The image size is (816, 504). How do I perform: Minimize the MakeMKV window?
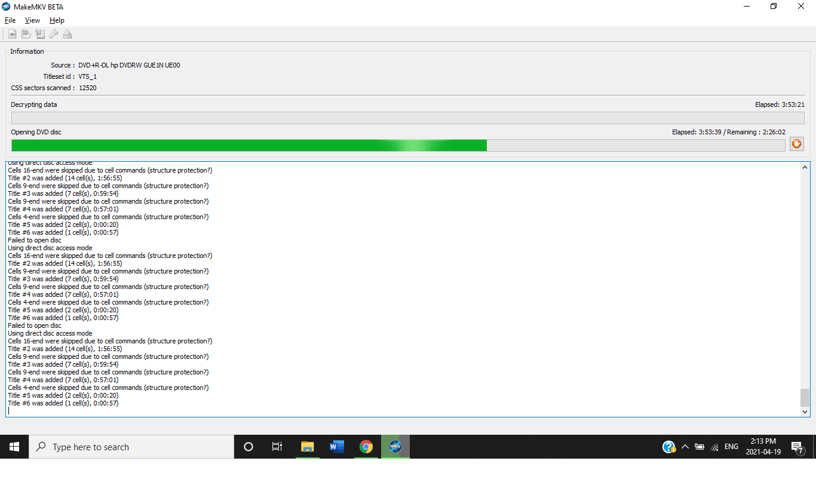point(747,7)
